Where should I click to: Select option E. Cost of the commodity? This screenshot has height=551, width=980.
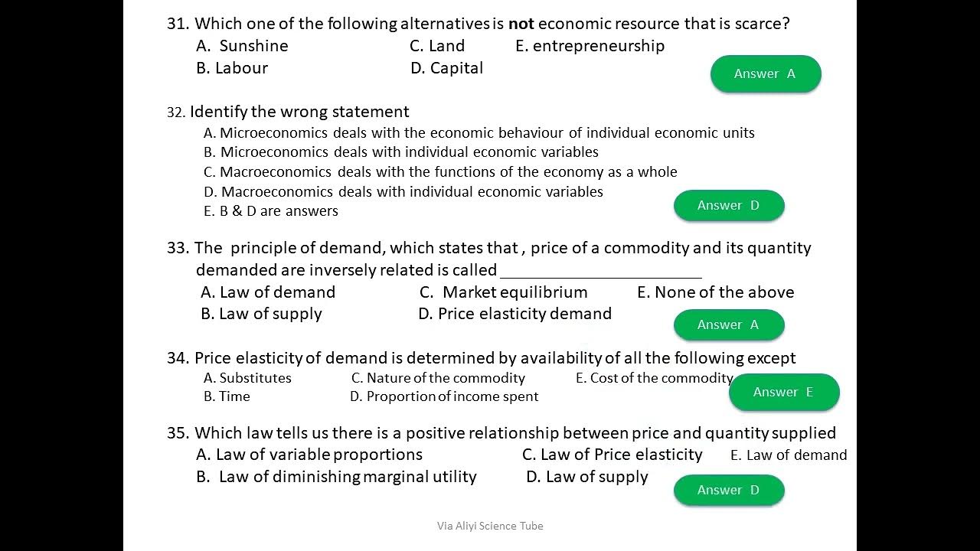click(654, 378)
